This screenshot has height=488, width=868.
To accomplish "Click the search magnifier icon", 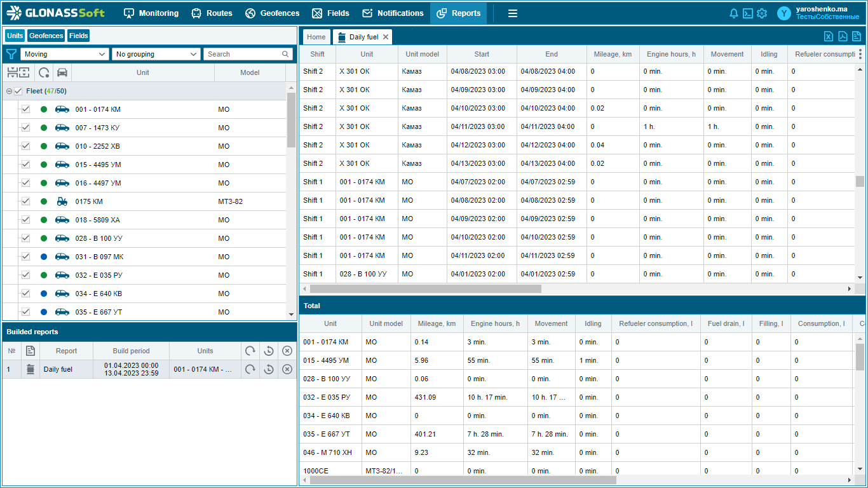I will (286, 54).
